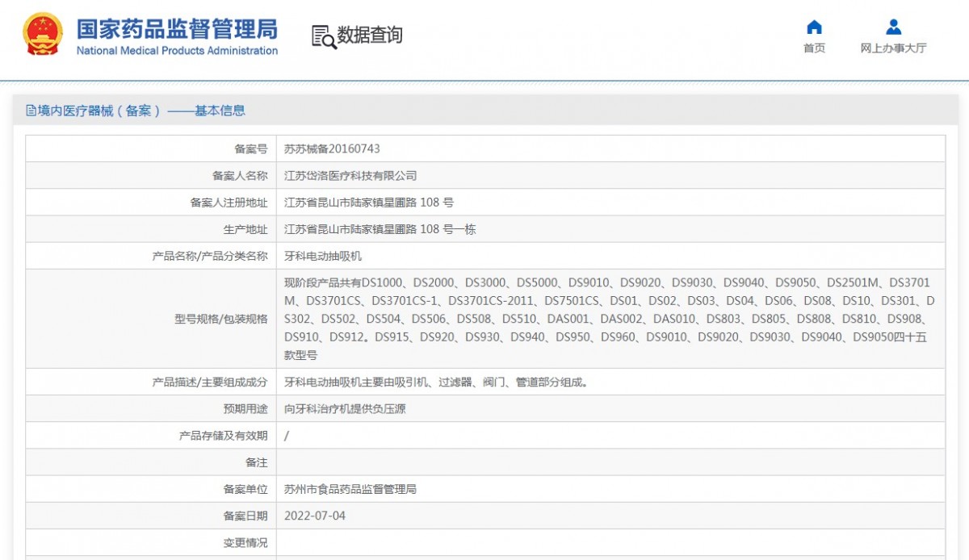Select address ending 星圃路 108 号
Screen dimensions: 969x560
(369, 203)
